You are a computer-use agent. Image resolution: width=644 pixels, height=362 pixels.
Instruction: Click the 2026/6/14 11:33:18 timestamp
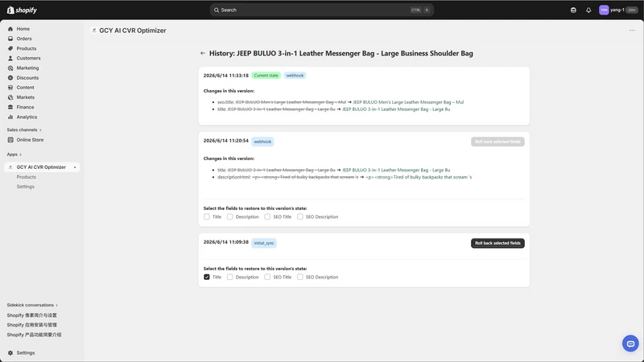(x=226, y=76)
